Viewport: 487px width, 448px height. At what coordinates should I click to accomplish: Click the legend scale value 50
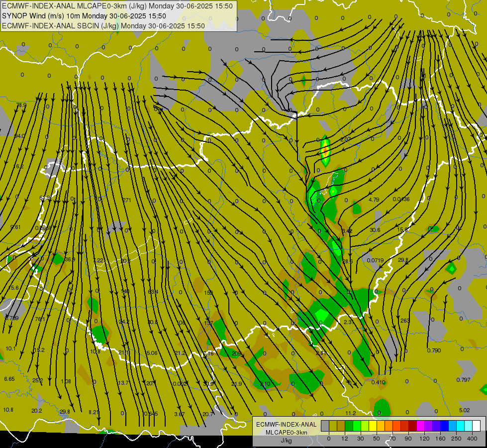click(377, 439)
